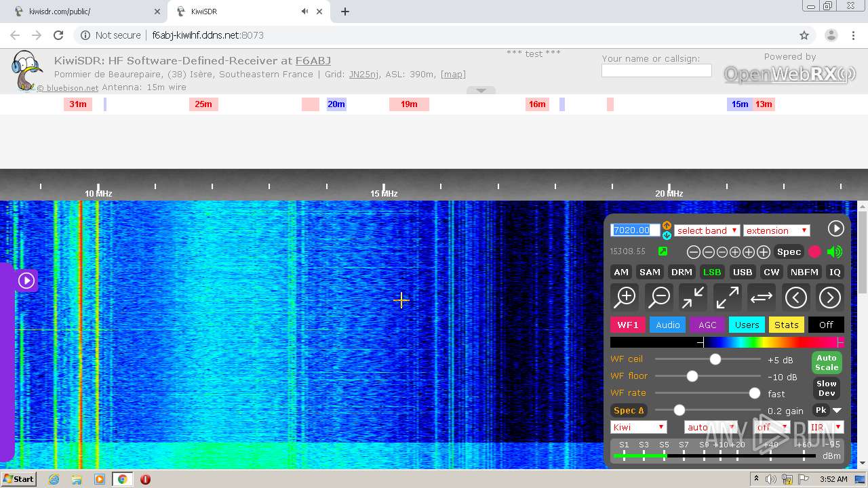Screen dimensions: 868x488
Task: Click the orange up-arrow next to the frequency
Action: (x=667, y=226)
